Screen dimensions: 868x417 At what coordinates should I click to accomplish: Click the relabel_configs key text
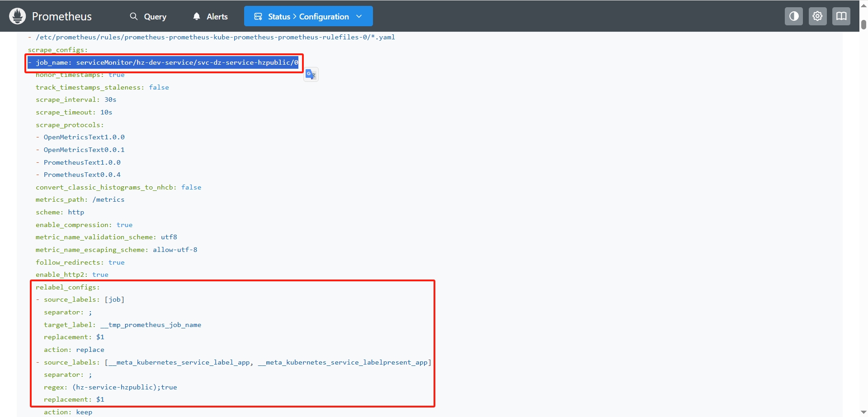(x=68, y=287)
